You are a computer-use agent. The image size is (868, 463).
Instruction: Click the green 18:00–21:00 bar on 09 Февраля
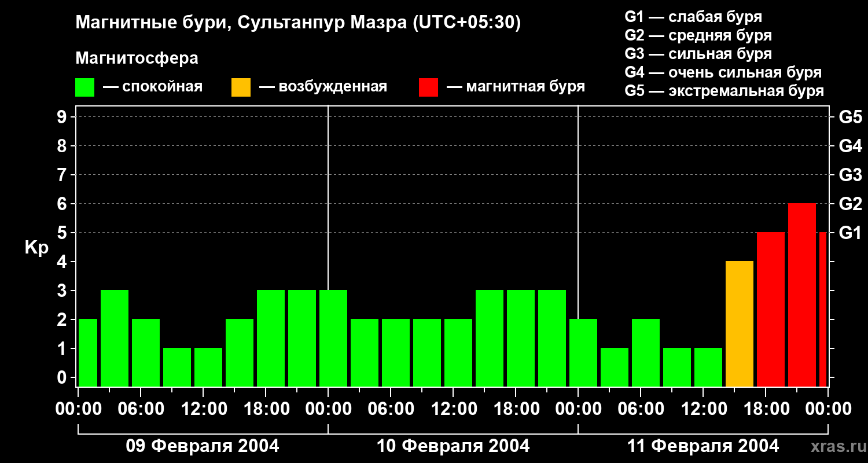pos(271,338)
